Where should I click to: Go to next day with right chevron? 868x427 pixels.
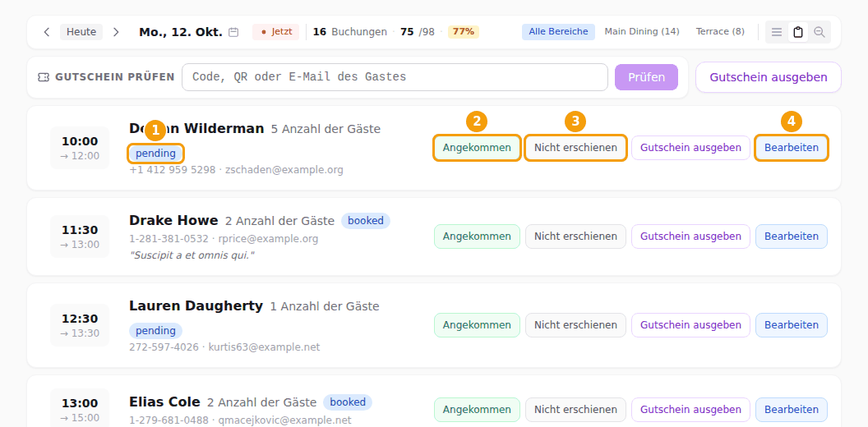point(116,32)
